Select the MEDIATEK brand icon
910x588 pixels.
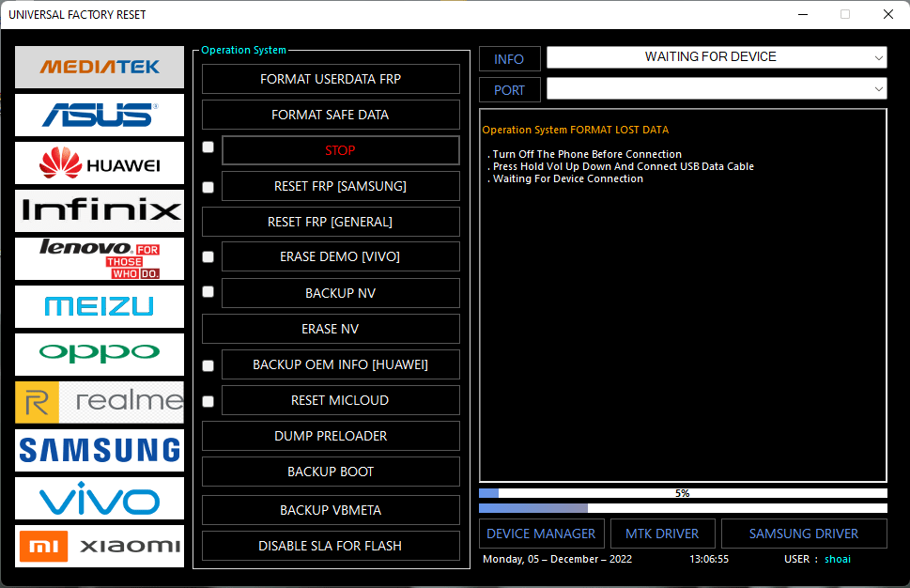click(x=99, y=67)
